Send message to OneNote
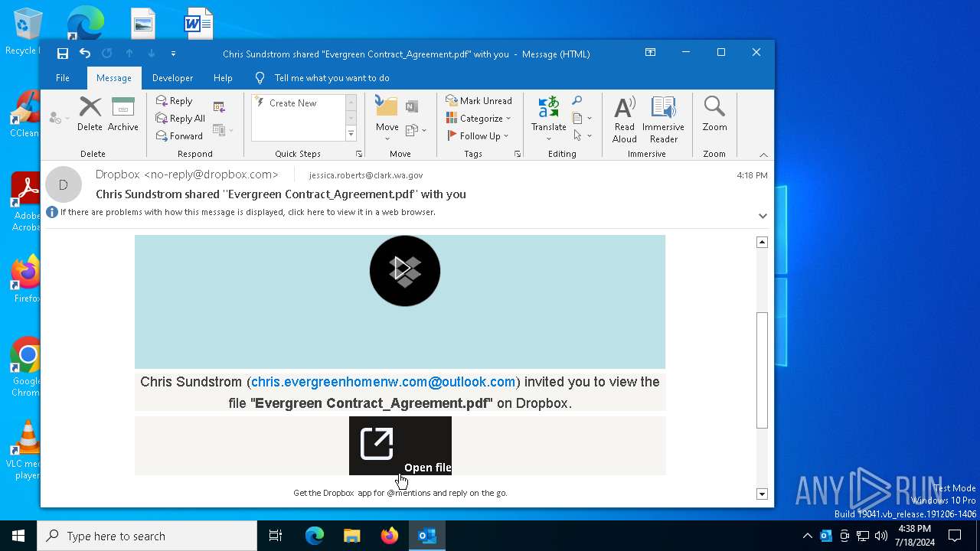This screenshot has height=551, width=980. pos(412,106)
